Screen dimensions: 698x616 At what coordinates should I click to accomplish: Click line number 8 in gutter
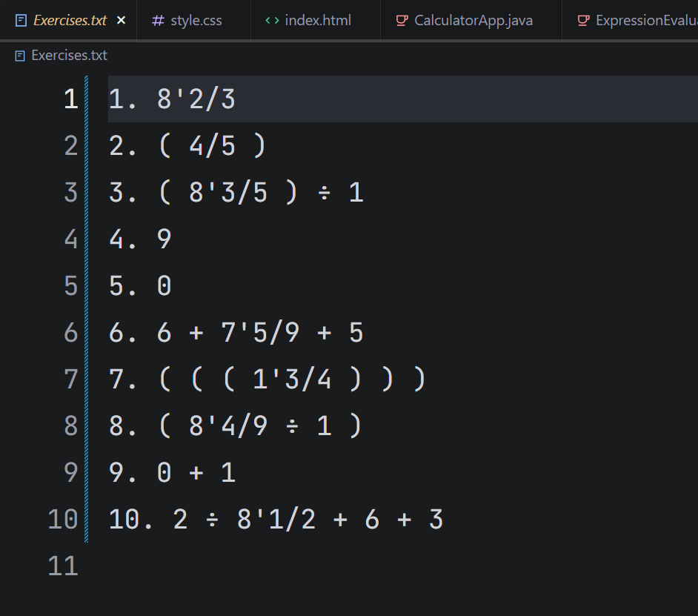(71, 425)
